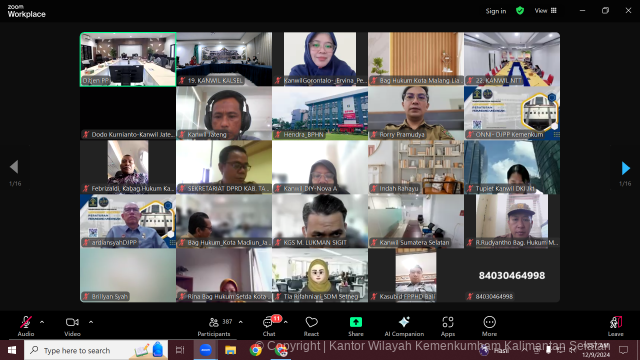
Task: Select the Hendra_BPHN video thumbnail
Action: (x=320, y=113)
